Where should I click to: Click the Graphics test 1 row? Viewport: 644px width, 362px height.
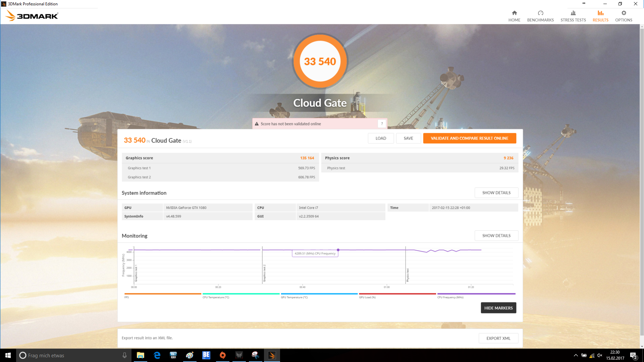[220, 168]
